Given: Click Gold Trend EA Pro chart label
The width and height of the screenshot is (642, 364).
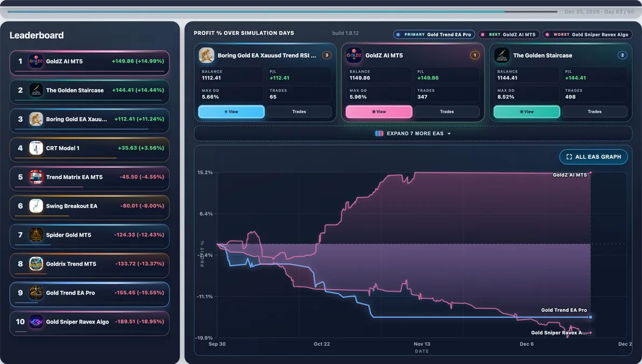Looking at the screenshot, I should pos(564,310).
